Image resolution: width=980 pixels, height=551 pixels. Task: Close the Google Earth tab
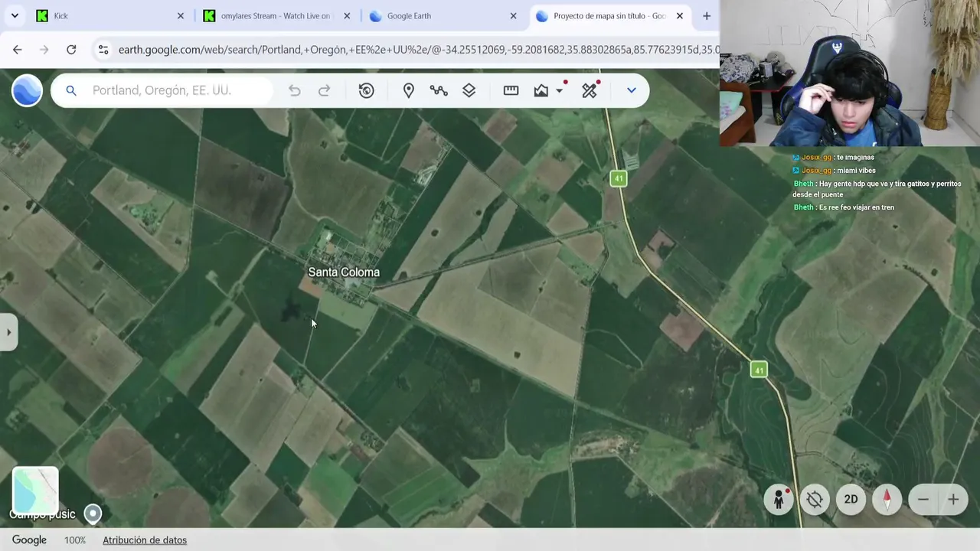pyautogui.click(x=513, y=16)
